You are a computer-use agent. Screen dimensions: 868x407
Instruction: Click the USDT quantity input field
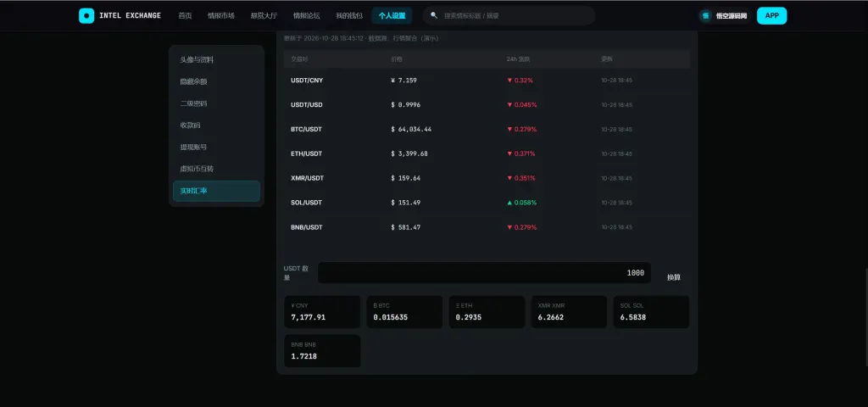[484, 272]
